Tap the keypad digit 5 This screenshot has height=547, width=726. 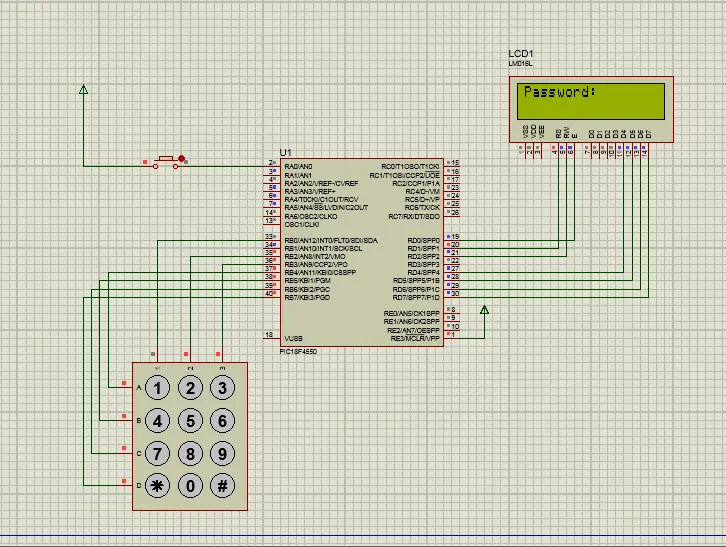[x=190, y=421]
